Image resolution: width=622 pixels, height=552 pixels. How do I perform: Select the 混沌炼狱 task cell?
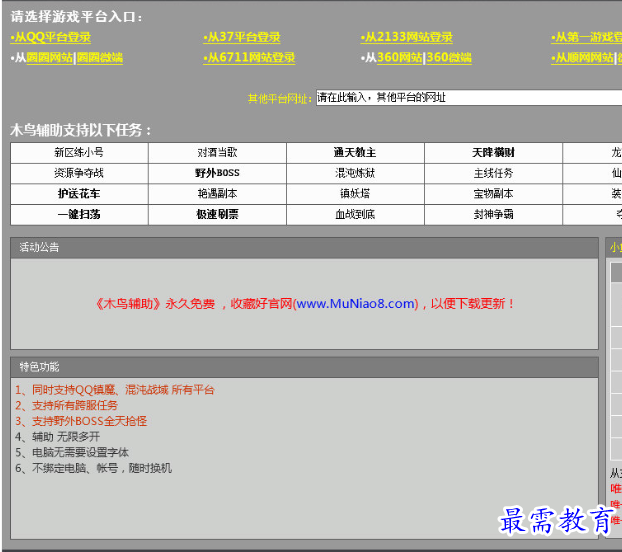(355, 173)
